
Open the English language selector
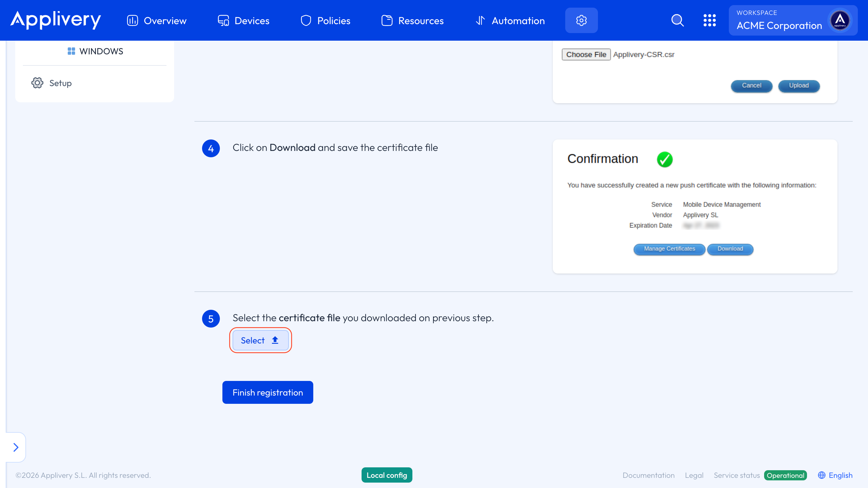pos(835,475)
